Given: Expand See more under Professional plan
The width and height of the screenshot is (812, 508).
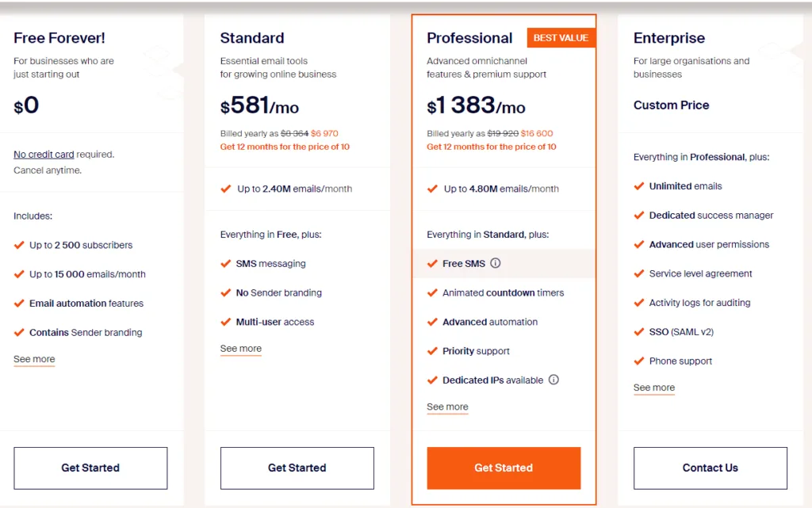Looking at the screenshot, I should pos(447,407).
